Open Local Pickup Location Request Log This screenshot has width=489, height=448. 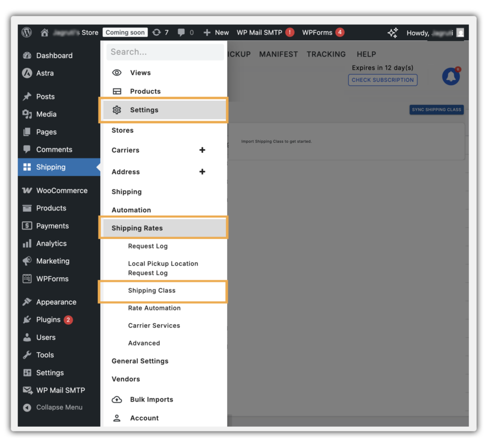[163, 268]
